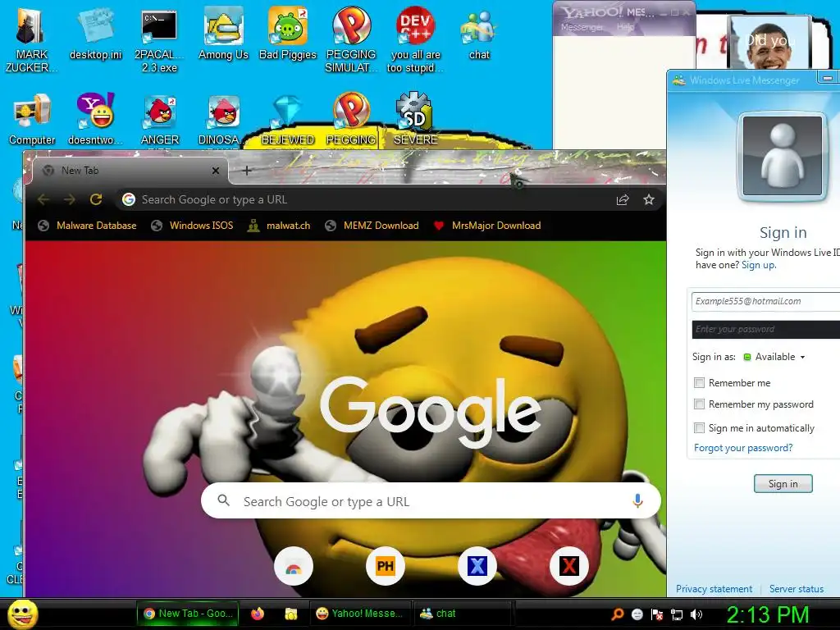Click Chrome's back arrow
Image resolution: width=840 pixels, height=630 pixels.
[43, 200]
